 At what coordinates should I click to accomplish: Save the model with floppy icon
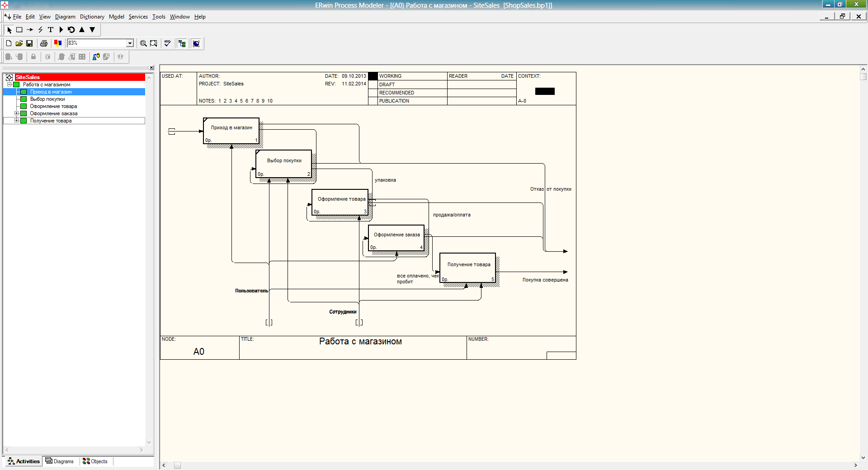pyautogui.click(x=29, y=43)
